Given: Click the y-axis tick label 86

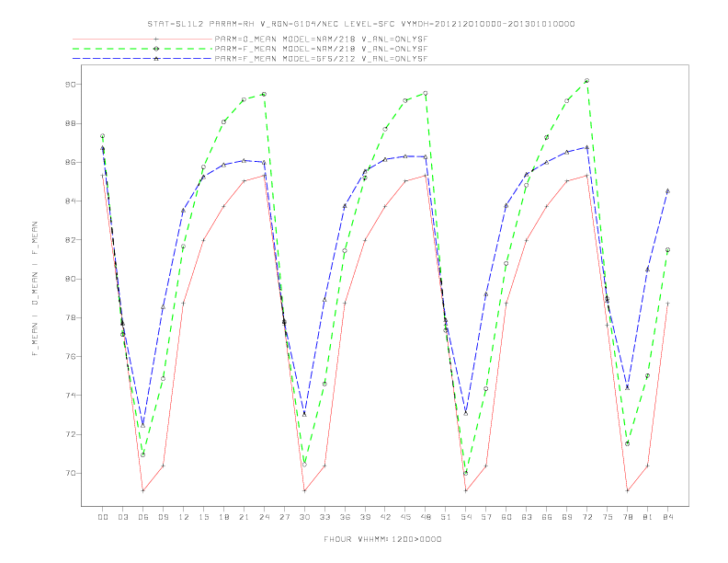Looking at the screenshot, I should 70,163.
